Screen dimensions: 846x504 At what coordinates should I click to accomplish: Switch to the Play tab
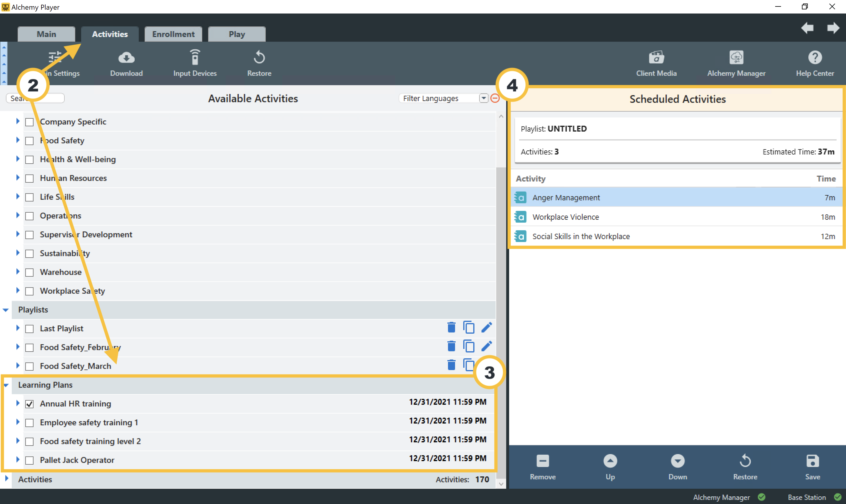(237, 34)
